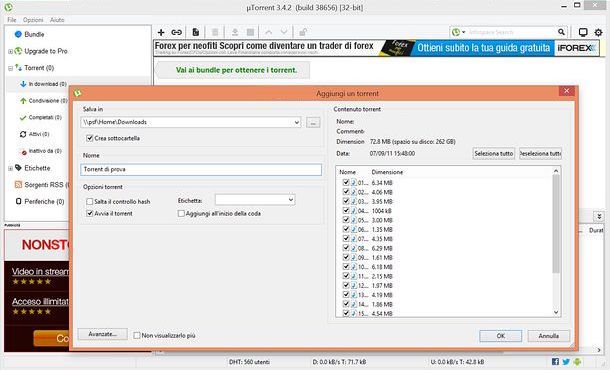610x370 pixels.
Task: Click the Stop torrent square icon
Action: [x=251, y=32]
